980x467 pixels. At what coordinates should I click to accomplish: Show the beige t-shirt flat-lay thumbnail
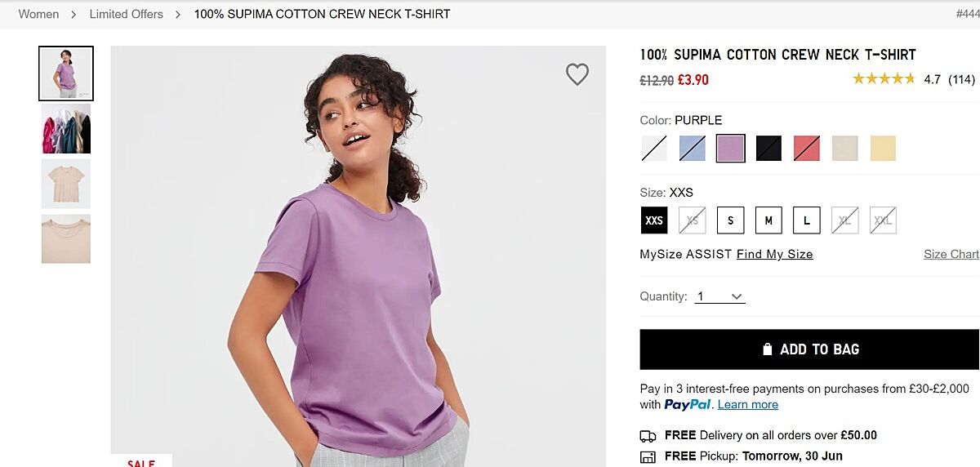(66, 184)
